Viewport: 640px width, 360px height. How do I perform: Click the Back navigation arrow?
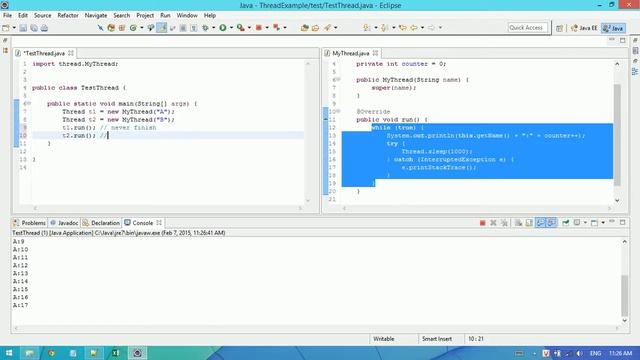click(414, 28)
